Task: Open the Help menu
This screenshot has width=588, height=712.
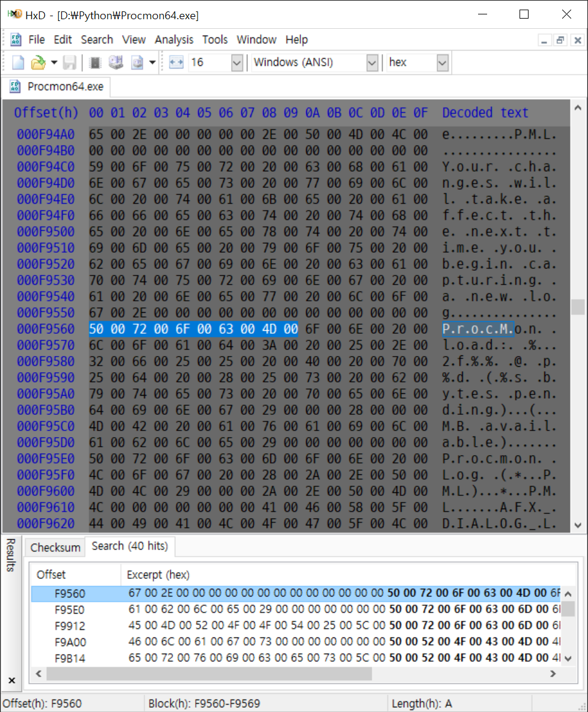Action: pyautogui.click(x=296, y=40)
